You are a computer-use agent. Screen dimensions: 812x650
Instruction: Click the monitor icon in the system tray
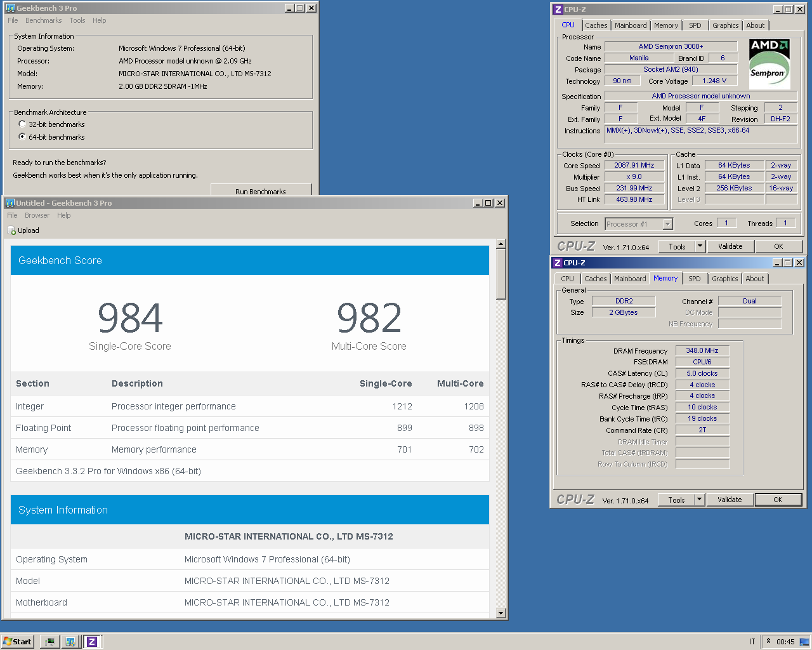click(x=804, y=642)
